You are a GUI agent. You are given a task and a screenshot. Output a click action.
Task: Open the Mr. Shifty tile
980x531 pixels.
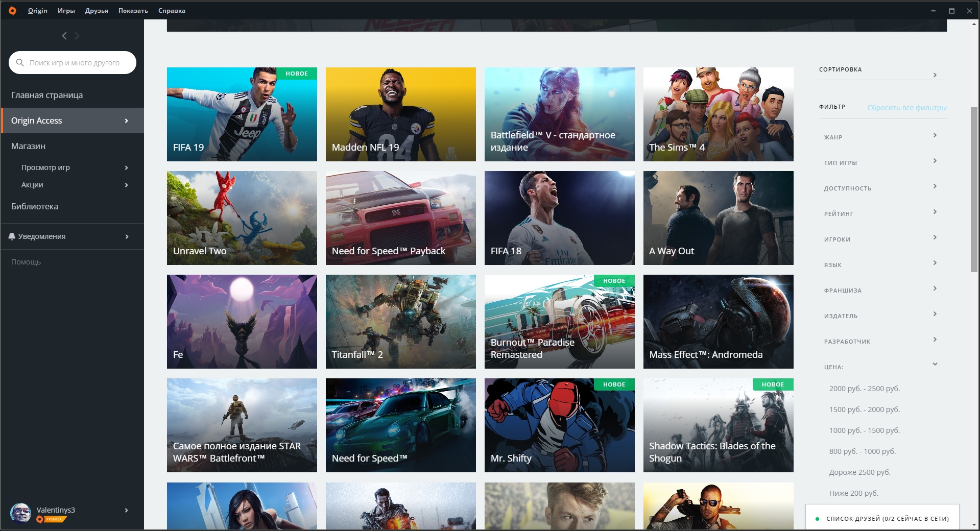(559, 425)
